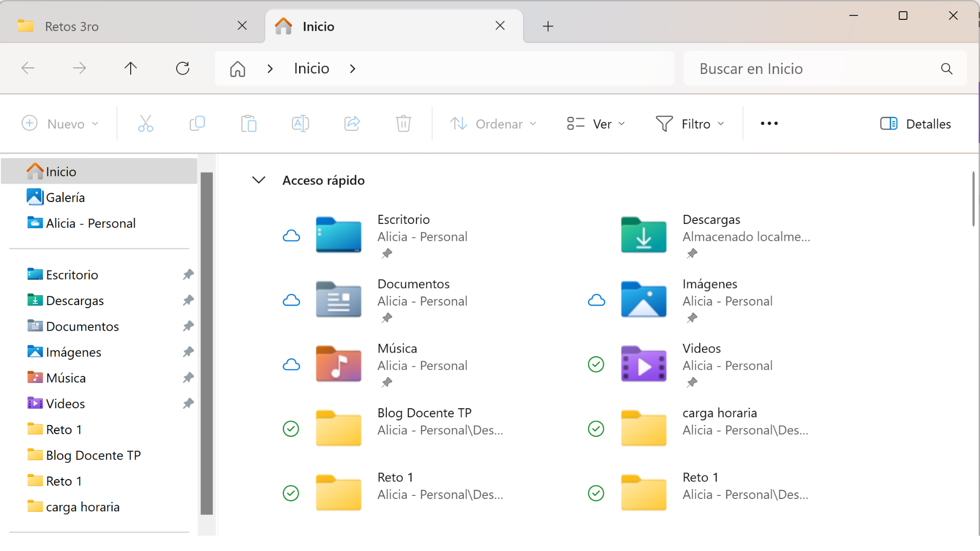Click the navigation pane vertical scrollbar
Image resolution: width=980 pixels, height=551 pixels.
pyautogui.click(x=207, y=343)
